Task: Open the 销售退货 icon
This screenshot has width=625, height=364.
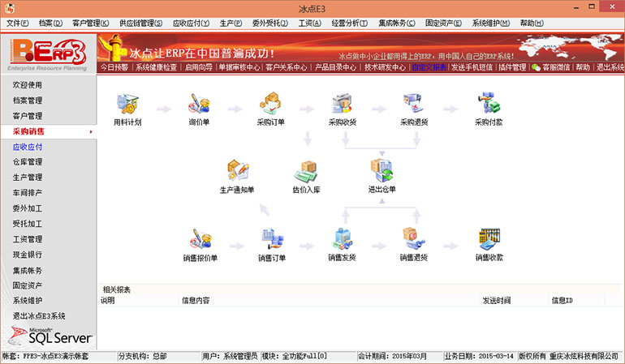Action: (x=414, y=239)
